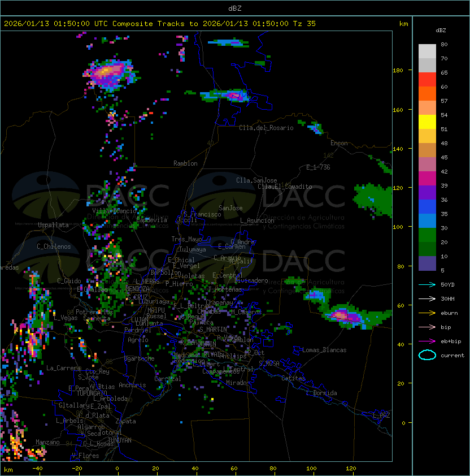Click the 'C_Chilenos' map label
Viewport: 470px width, 476px height.
(54, 246)
